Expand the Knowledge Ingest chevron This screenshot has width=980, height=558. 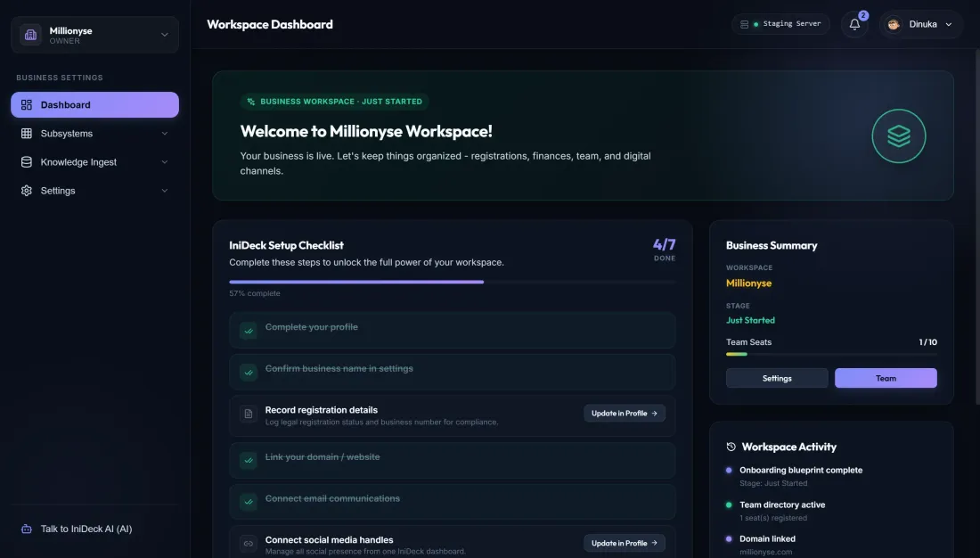point(165,162)
